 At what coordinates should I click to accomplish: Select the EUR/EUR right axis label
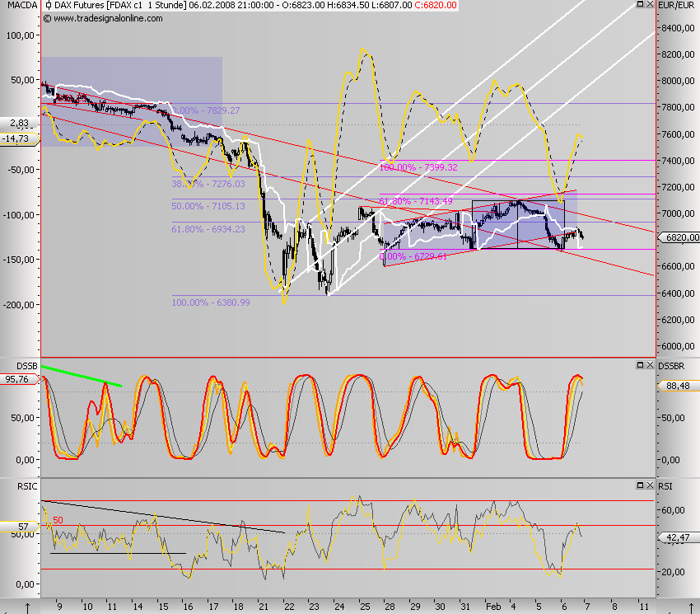[x=676, y=6]
